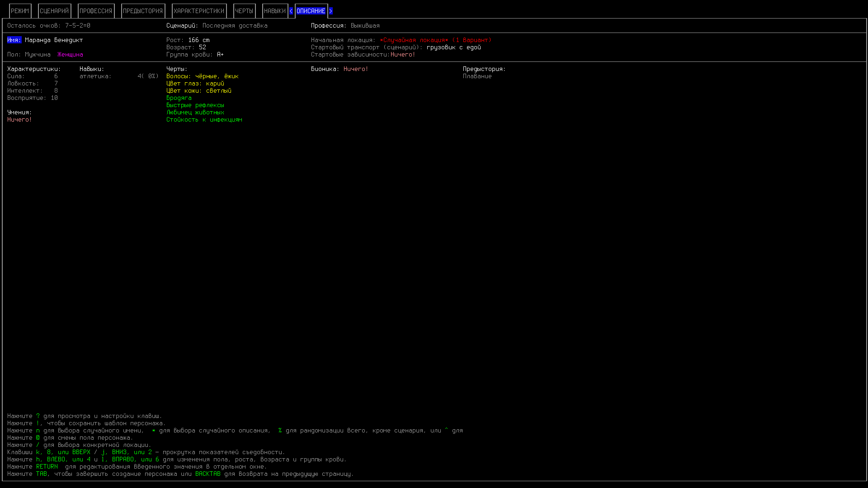Open the ПРОФЕССИЯ tab
This screenshot has width=868, height=488.
pyautogui.click(x=96, y=10)
